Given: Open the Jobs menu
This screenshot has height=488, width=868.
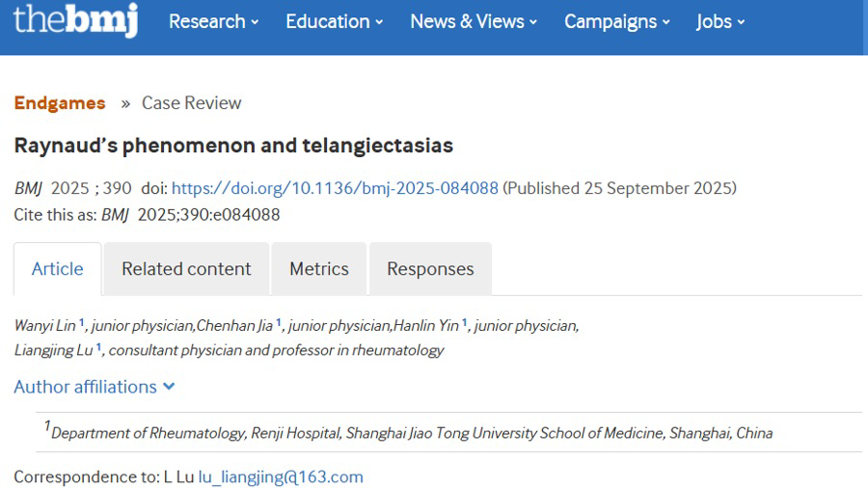Looking at the screenshot, I should tap(720, 21).
